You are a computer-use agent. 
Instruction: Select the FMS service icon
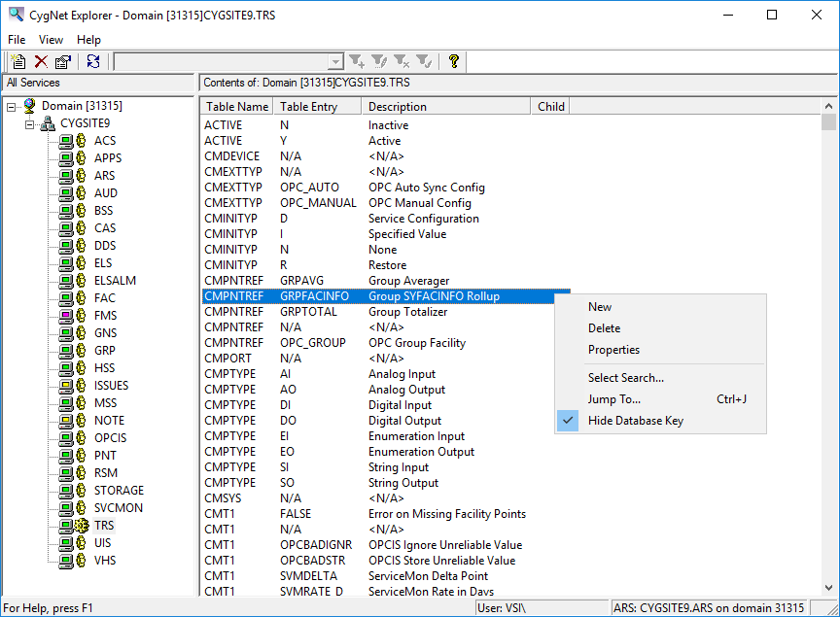[72, 316]
